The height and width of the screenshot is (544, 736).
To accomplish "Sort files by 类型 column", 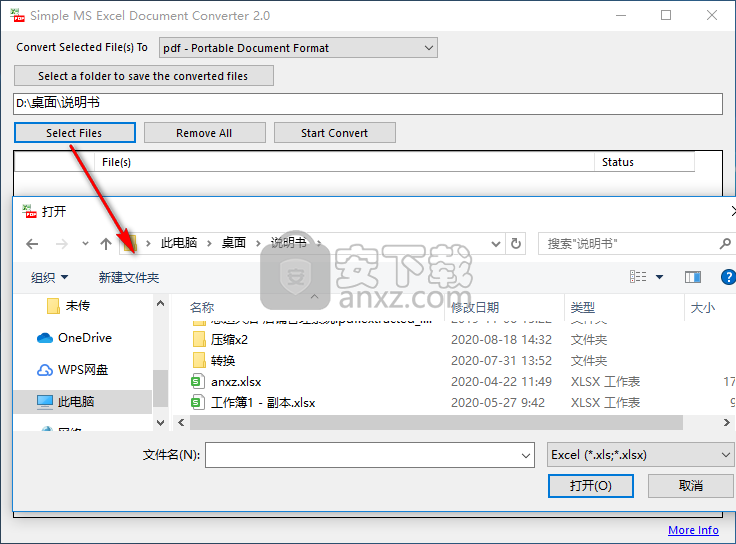I will point(583,307).
